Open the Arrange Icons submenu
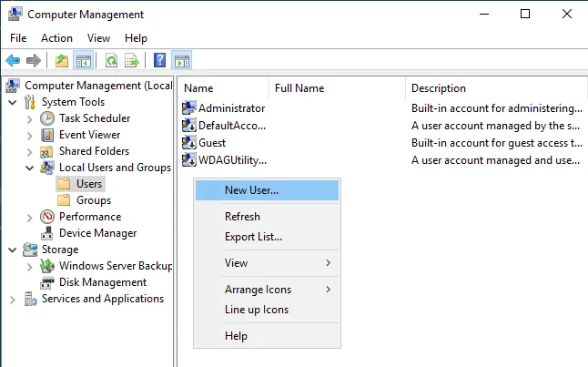Screen dimensions: 588x367 258,290
